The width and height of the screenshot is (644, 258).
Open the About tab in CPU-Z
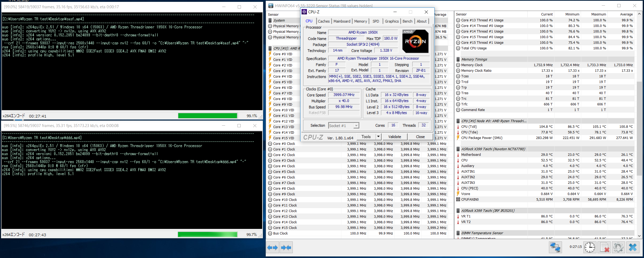coord(422,21)
